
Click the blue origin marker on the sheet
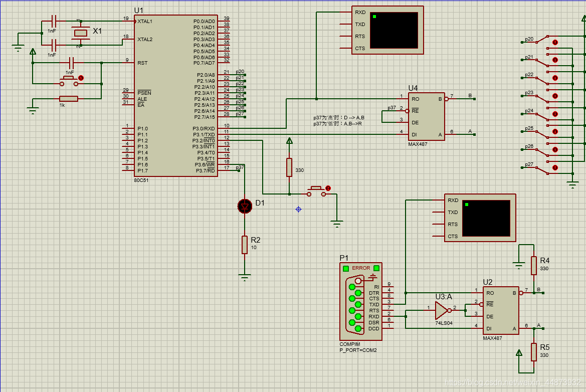[x=298, y=209]
